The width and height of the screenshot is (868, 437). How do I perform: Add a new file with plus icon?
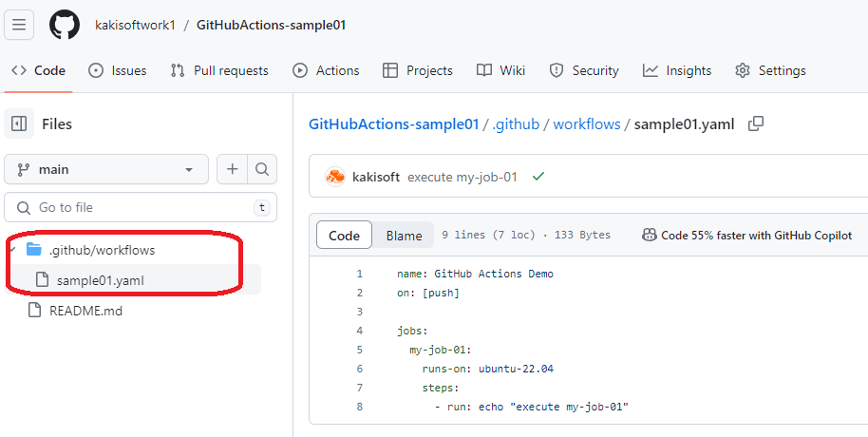point(232,169)
